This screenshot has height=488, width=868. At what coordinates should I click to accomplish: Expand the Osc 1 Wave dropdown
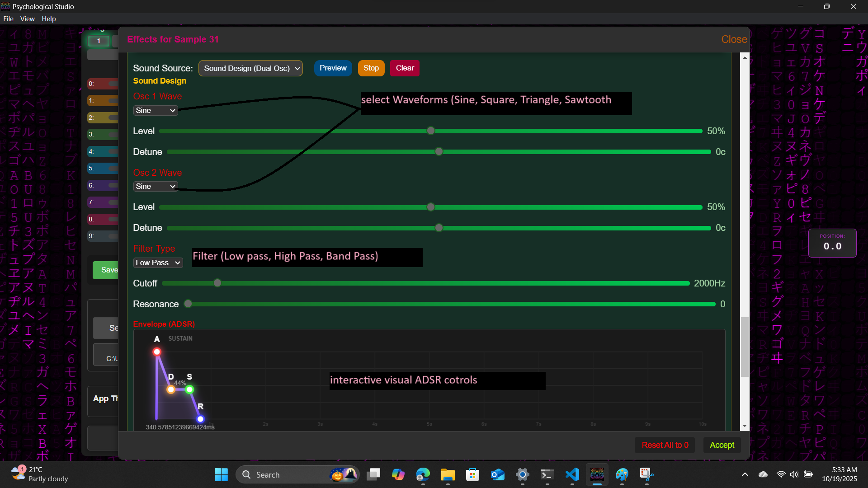pos(155,110)
